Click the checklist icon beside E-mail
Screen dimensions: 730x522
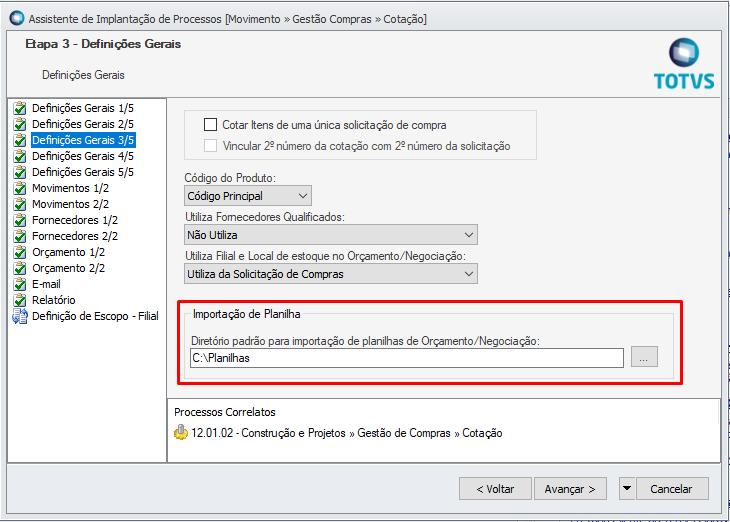click(20, 284)
